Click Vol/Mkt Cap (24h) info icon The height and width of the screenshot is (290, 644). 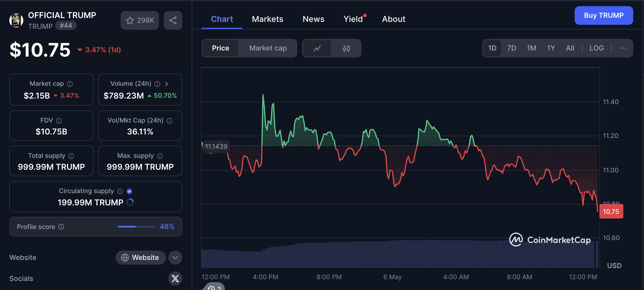pyautogui.click(x=170, y=120)
